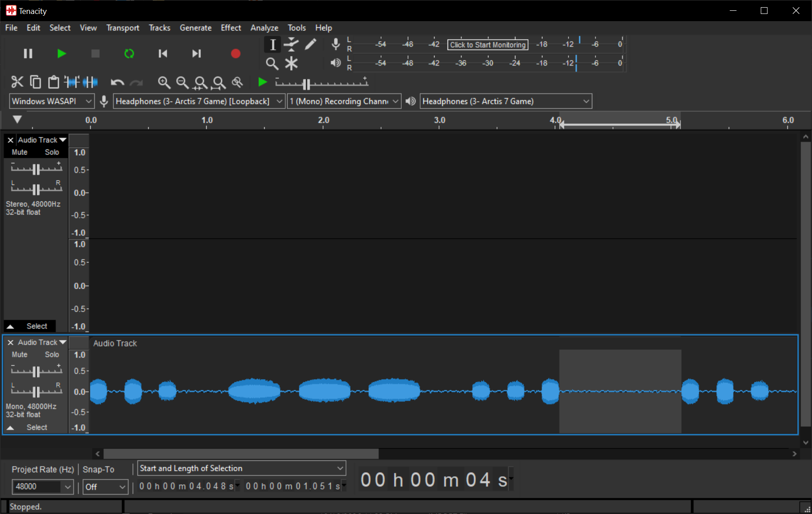The height and width of the screenshot is (514, 812).
Task: Toggle loop playback button
Action: pyautogui.click(x=129, y=54)
